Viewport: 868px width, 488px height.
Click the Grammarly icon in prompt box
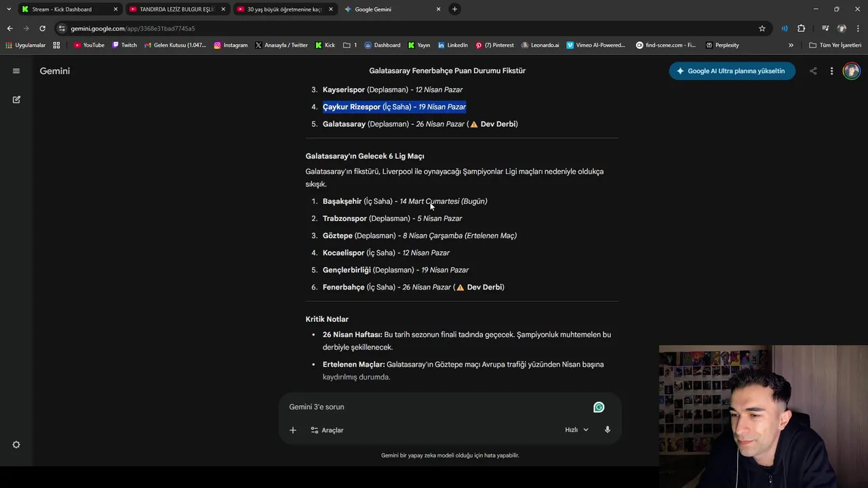[599, 407]
